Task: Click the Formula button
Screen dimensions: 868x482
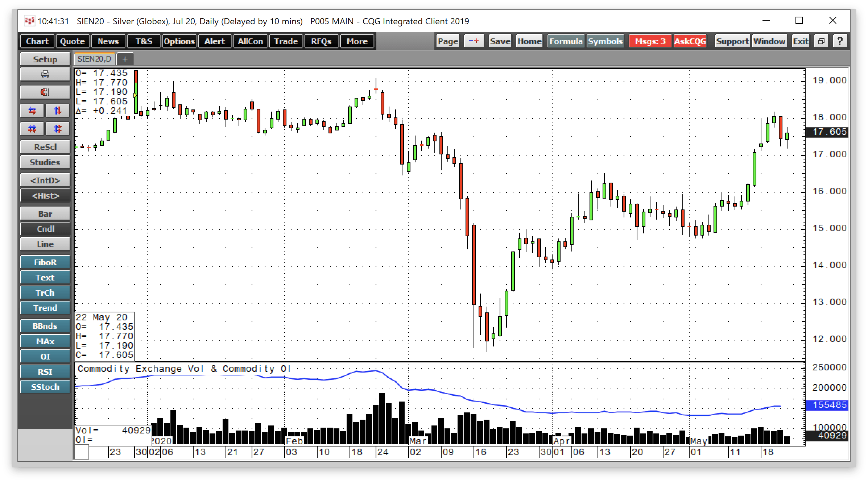Action: [566, 41]
